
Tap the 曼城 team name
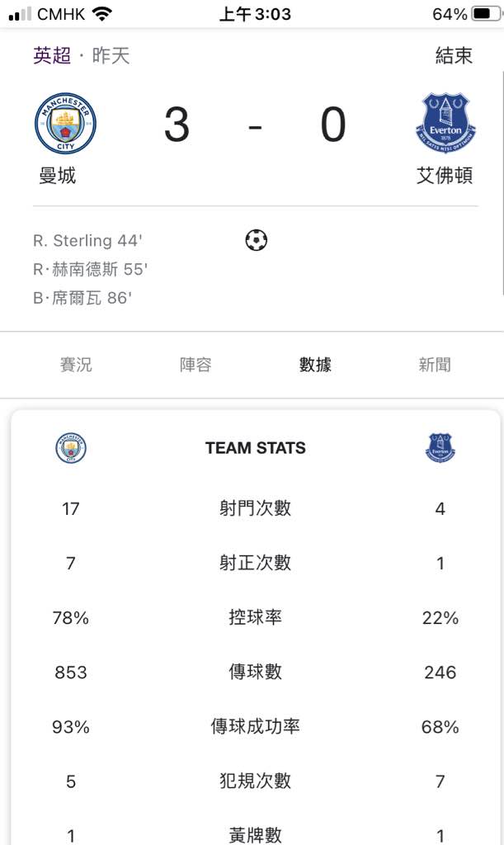pos(57,176)
